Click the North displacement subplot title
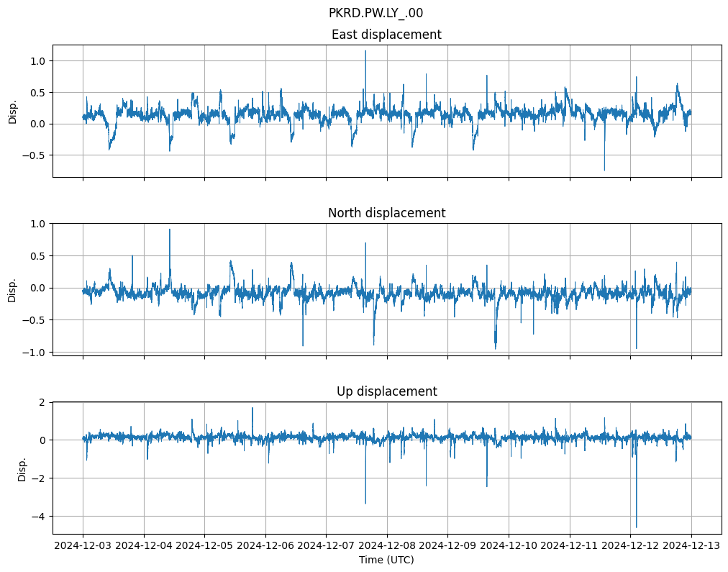Image resolution: width=728 pixels, height=572 pixels. coord(386,213)
